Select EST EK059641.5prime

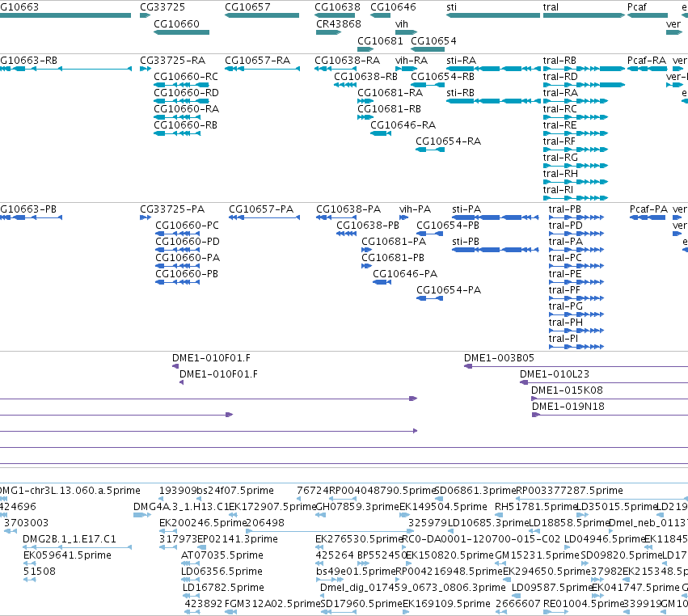[x=67, y=555]
